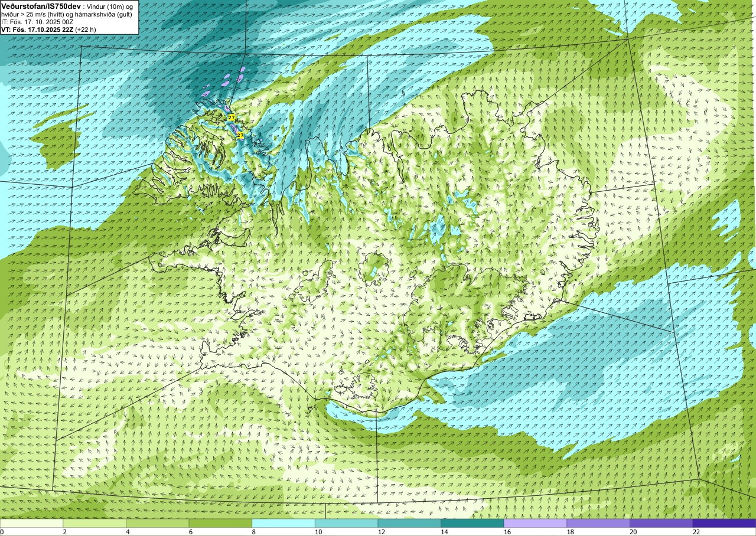The image size is (756, 536).
Task: Select the pale cream 0–2 m/s legend swatch
Action: (31, 523)
